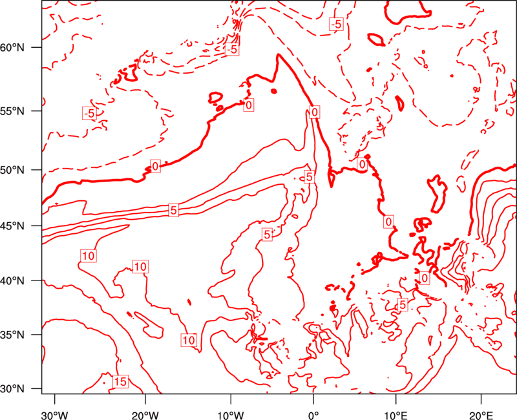The width and height of the screenshot is (517, 420).
Task: Select the 0° longitude axis label
Action: pos(313,415)
